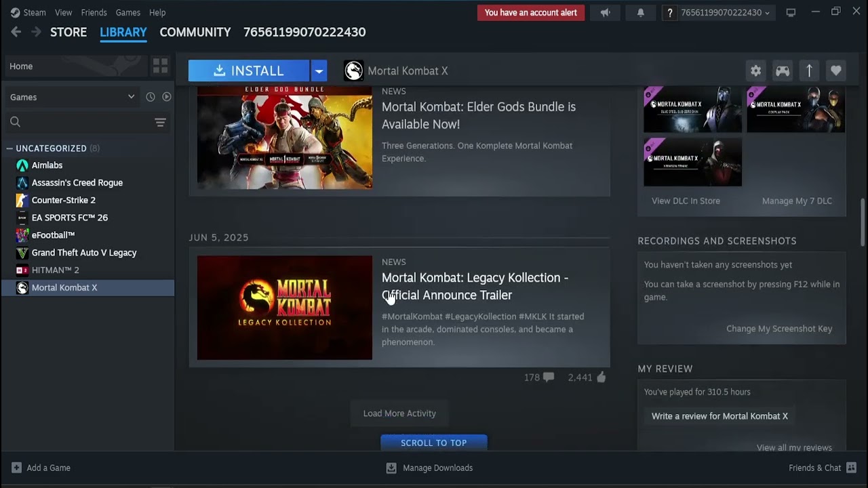Open the Games filter dropdown
The width and height of the screenshot is (868, 488).
(72, 97)
